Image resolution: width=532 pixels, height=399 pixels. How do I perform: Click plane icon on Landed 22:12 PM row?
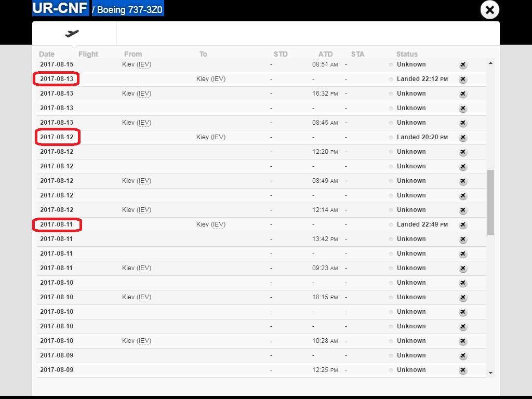coord(463,79)
